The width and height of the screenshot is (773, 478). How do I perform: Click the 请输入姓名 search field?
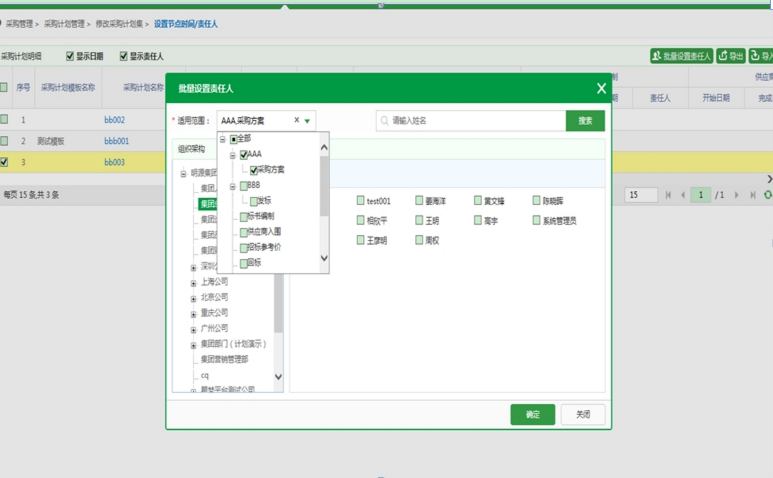(471, 121)
